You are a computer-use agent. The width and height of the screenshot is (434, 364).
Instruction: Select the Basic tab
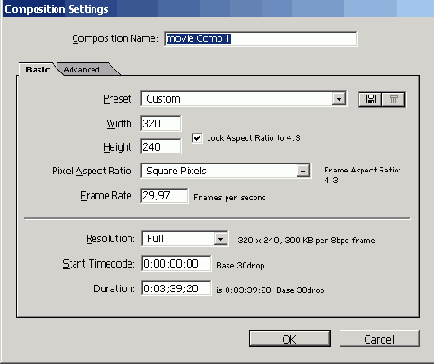[38, 69]
